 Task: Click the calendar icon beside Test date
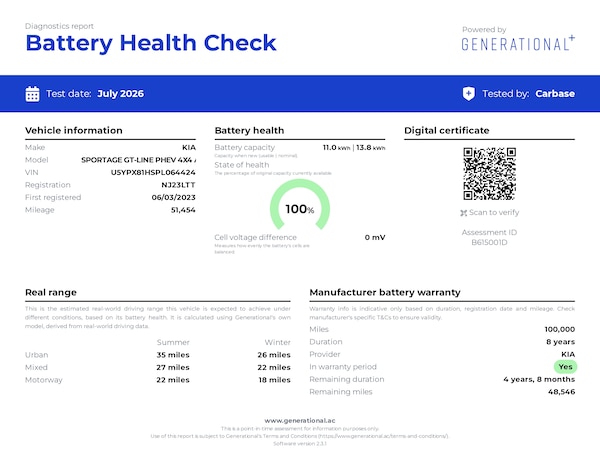(x=32, y=94)
